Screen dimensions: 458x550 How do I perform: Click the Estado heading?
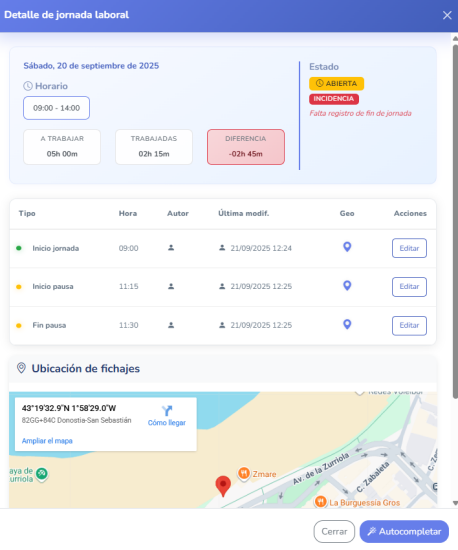(324, 67)
